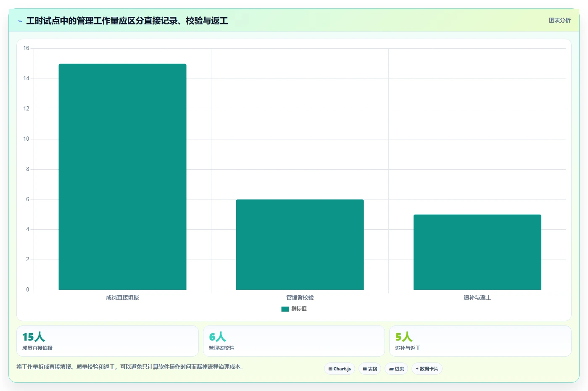The image size is (588, 391).
Task: Click the y-axis value 14
Action: click(26, 79)
